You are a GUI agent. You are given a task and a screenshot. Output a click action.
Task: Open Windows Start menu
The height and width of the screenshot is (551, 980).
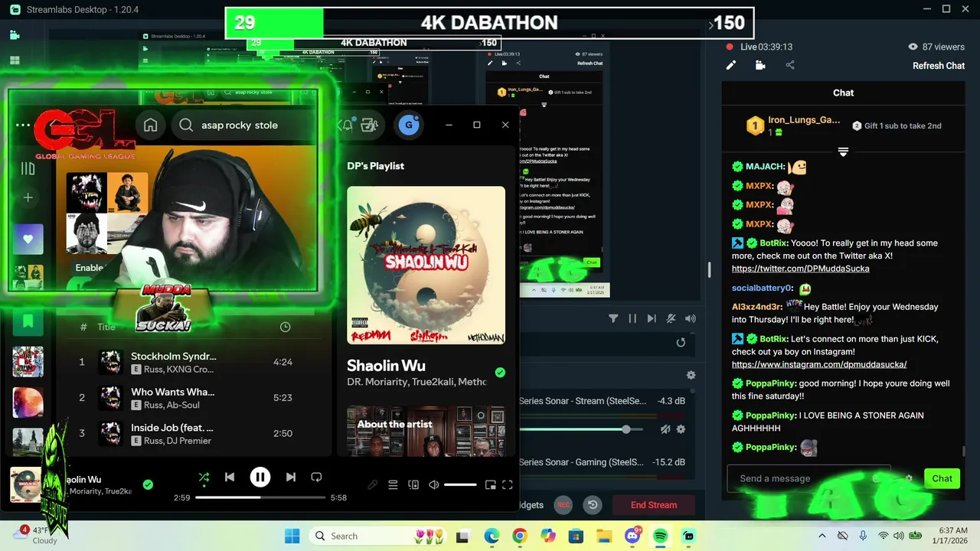click(x=292, y=536)
